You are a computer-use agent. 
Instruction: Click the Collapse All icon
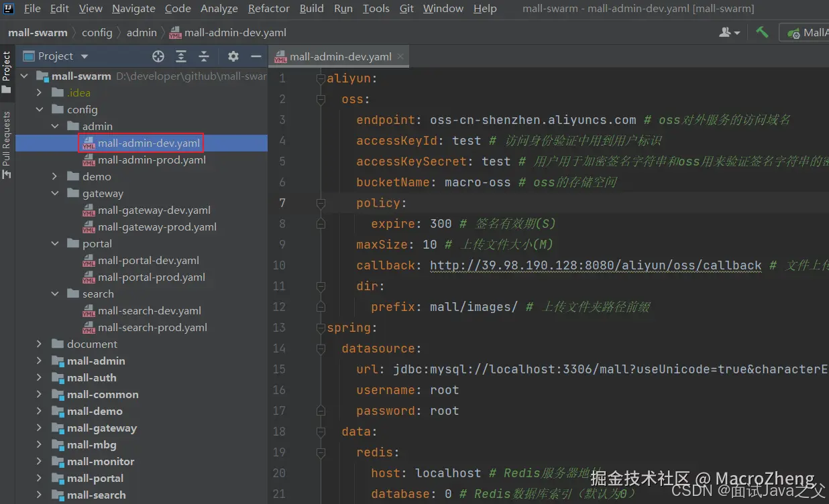point(204,56)
